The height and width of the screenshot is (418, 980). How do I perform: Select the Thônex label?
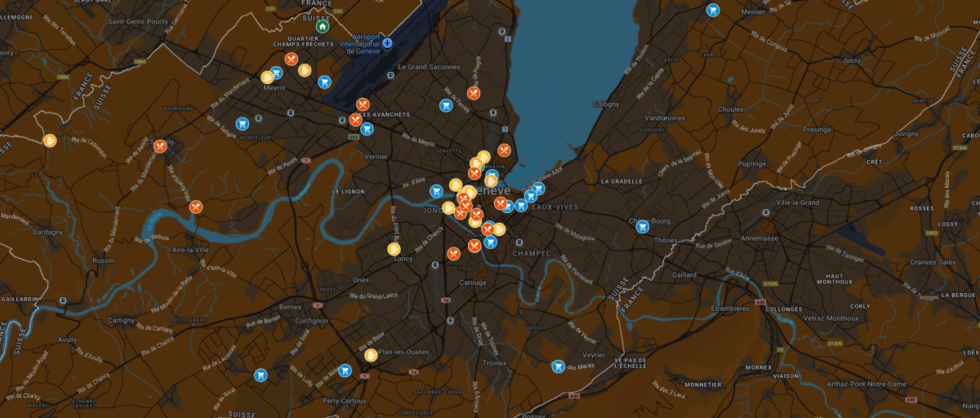tap(666, 240)
